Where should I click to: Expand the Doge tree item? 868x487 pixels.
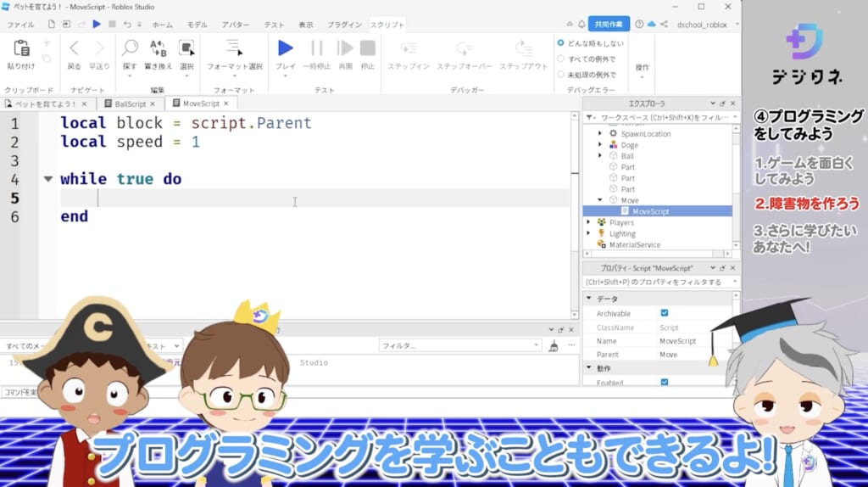pos(600,144)
